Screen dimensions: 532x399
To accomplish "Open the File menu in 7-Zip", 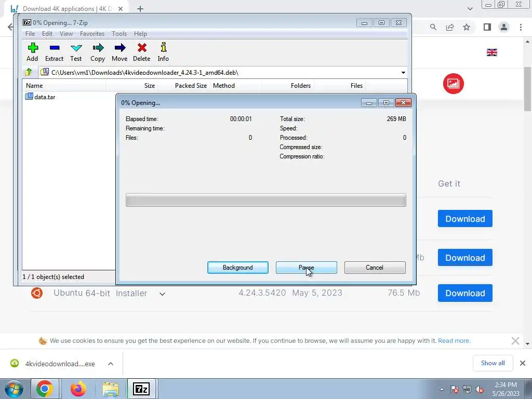I will point(30,34).
